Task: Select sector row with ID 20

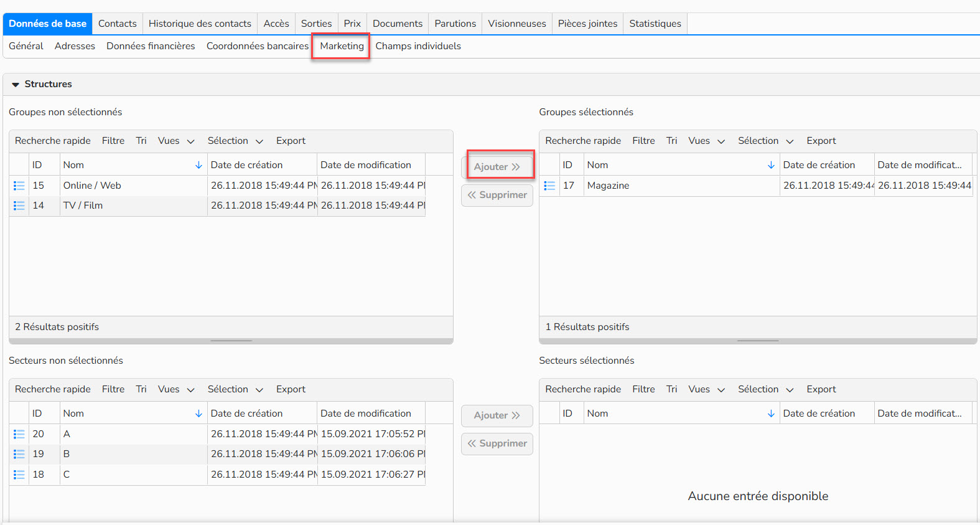Action: point(217,434)
